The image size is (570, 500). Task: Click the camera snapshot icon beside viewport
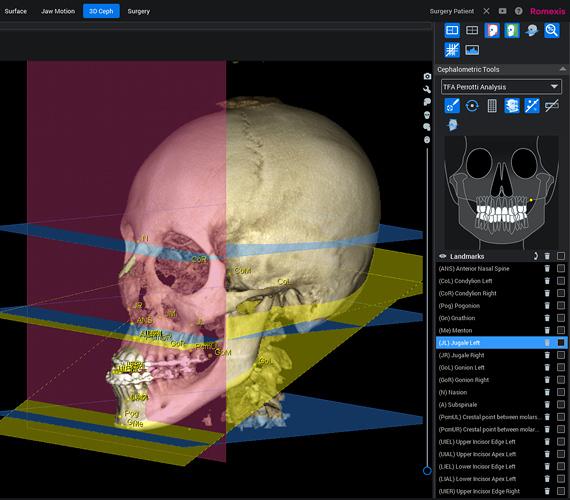(427, 76)
